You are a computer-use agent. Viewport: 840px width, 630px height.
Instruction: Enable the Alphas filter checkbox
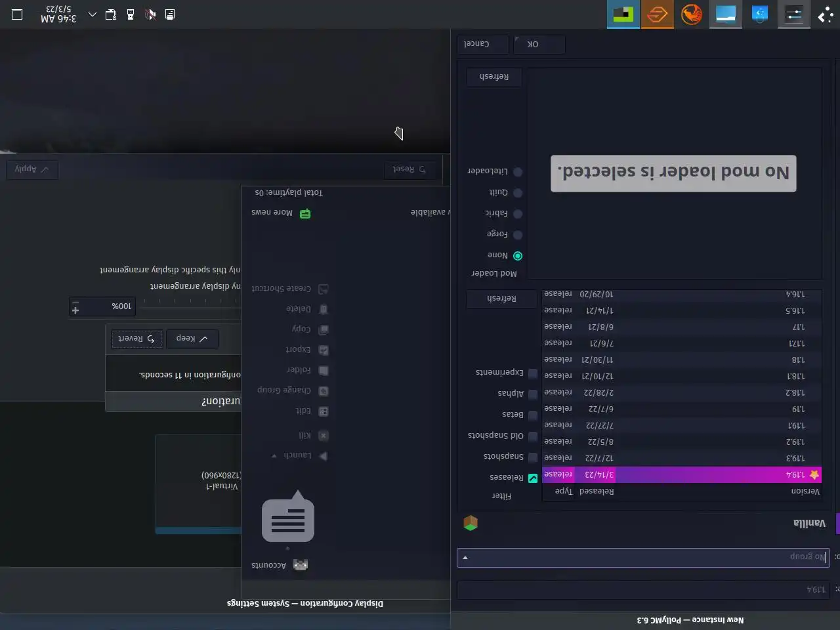pos(533,394)
